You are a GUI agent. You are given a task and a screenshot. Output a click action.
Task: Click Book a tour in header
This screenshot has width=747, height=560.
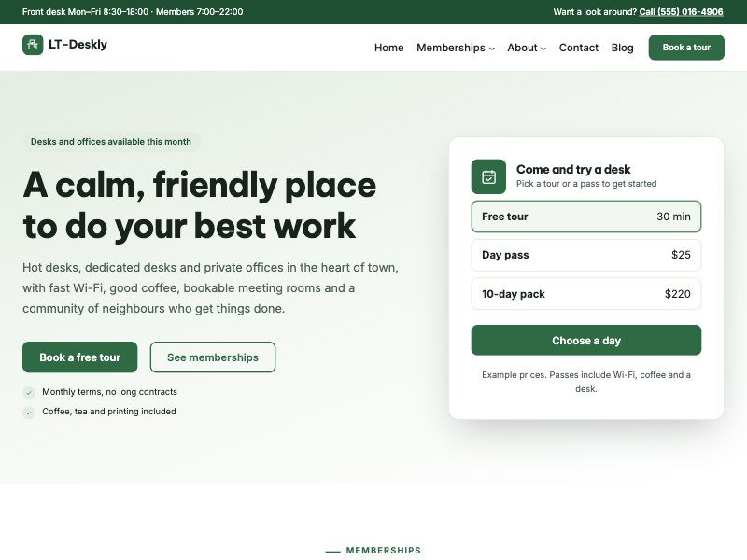click(686, 48)
